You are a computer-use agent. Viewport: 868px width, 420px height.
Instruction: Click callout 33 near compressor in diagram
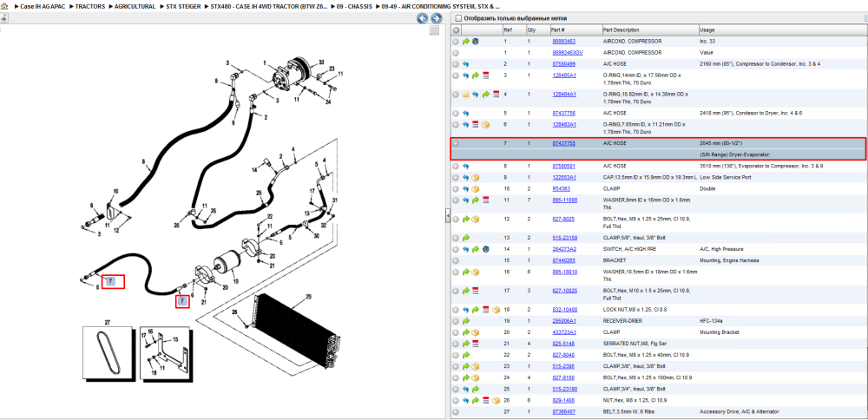pos(321,62)
